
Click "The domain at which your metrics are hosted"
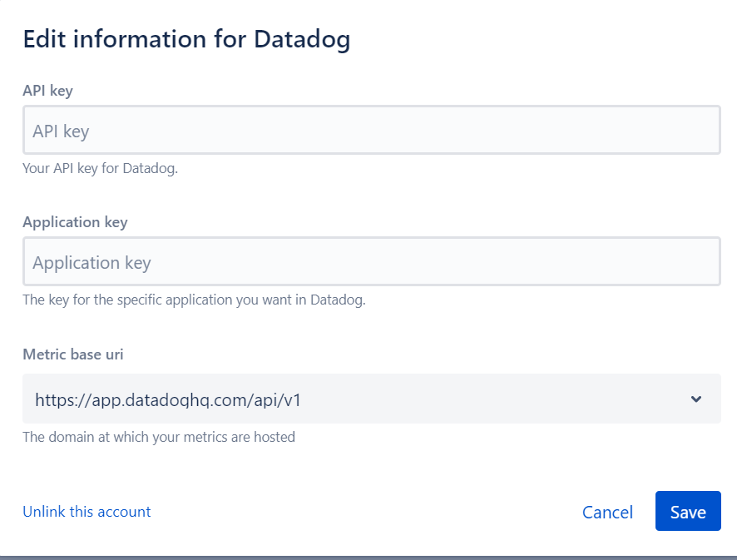coord(158,436)
